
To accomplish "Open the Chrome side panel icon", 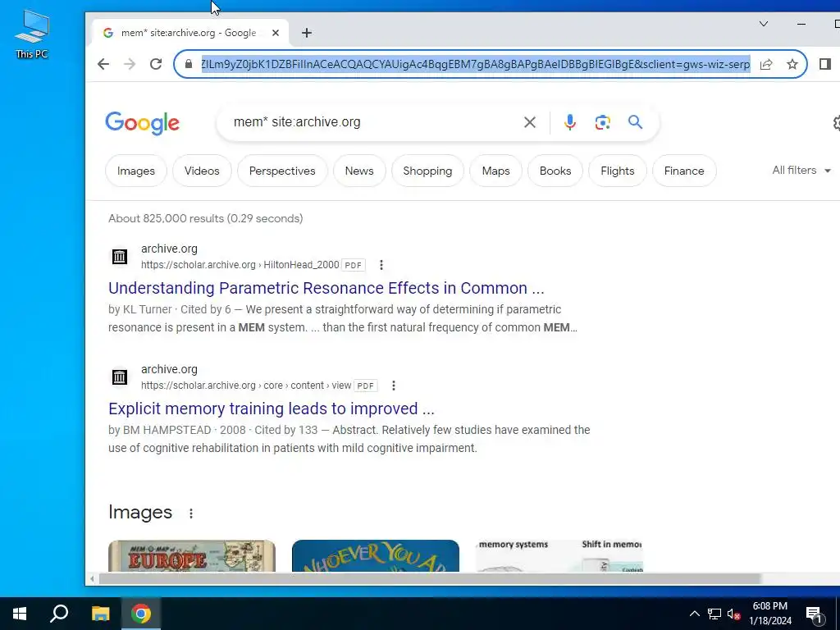I will click(825, 64).
